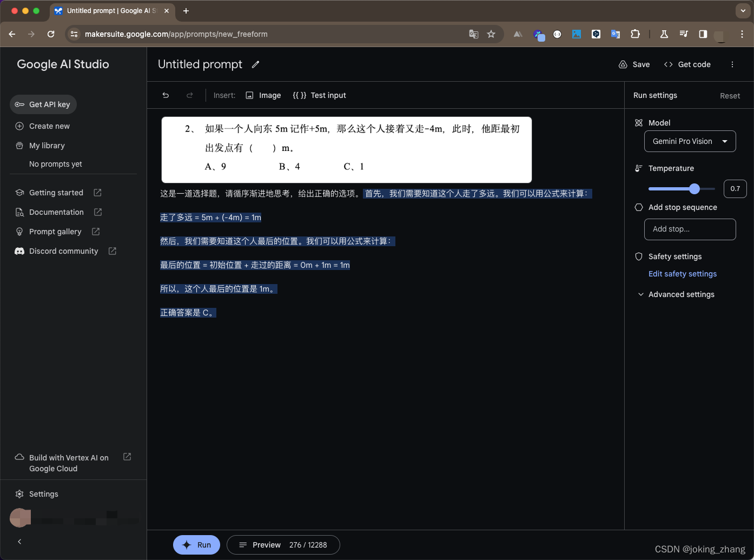The image size is (754, 560).
Task: Click the undo arrow icon
Action: pos(166,95)
